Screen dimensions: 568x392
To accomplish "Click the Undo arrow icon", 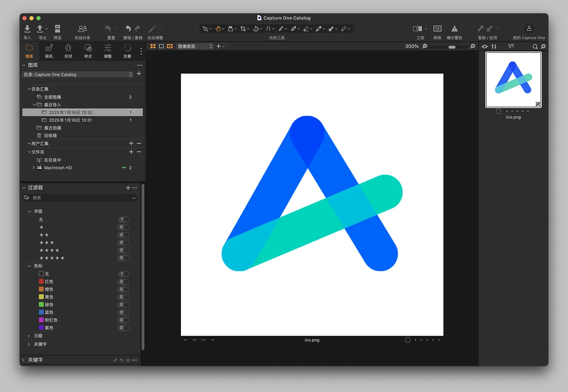I will click(128, 29).
